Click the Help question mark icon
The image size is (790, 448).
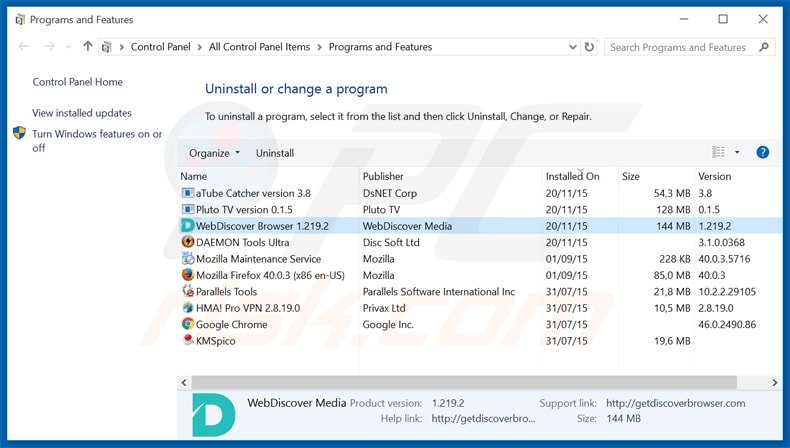coord(762,153)
